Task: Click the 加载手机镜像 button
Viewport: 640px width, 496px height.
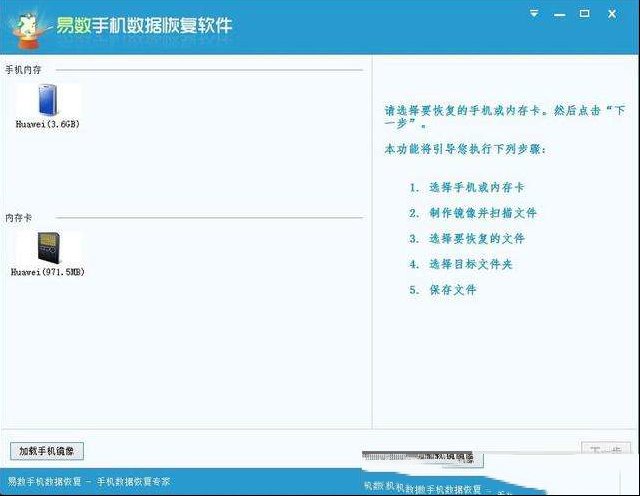Action: pos(47,451)
